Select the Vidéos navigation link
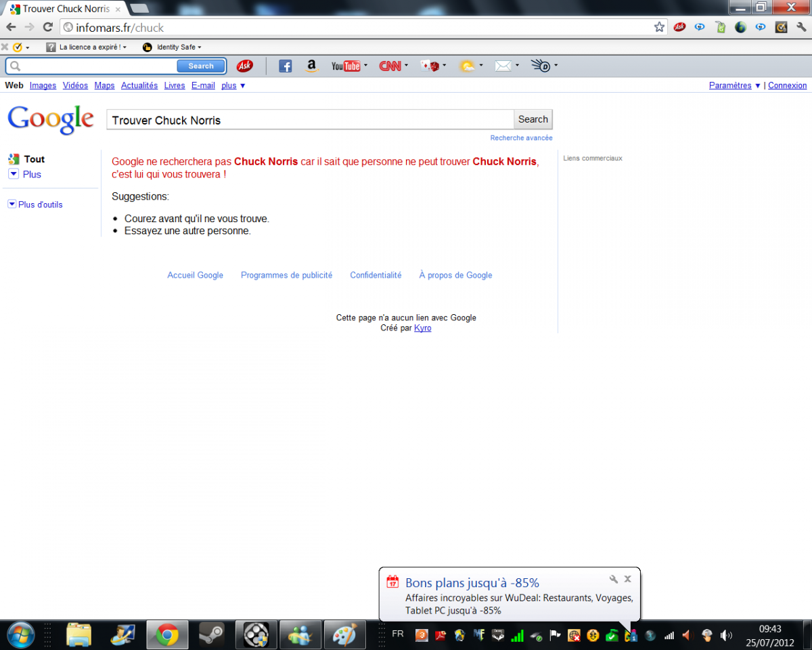 coord(75,85)
